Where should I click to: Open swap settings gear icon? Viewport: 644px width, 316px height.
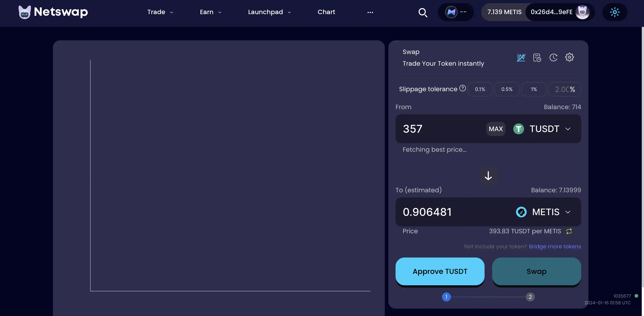coord(569,57)
